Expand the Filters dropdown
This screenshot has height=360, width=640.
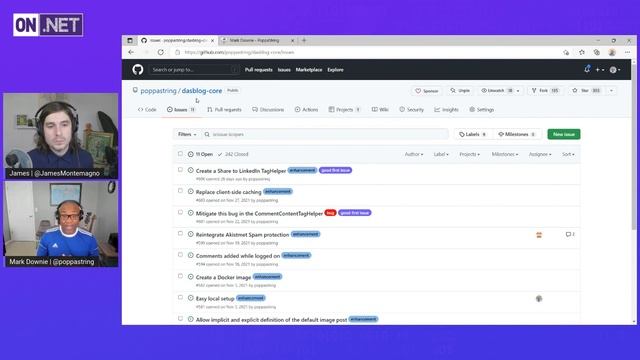187,134
